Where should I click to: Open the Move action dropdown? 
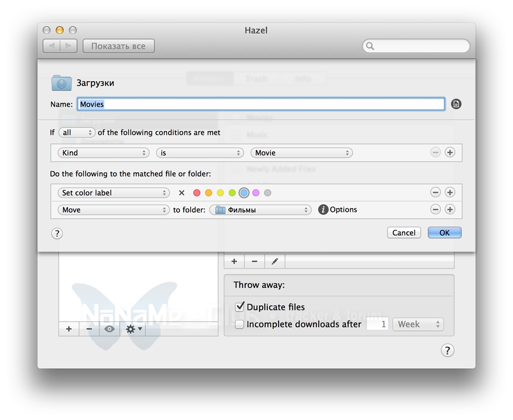(x=113, y=210)
